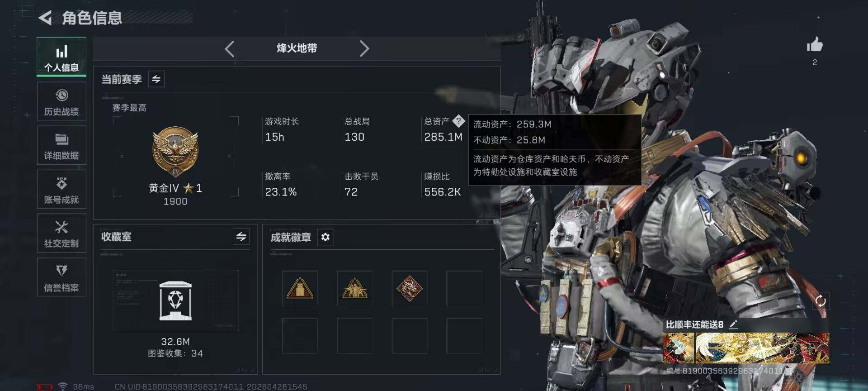The height and width of the screenshot is (391, 868).
Task: Toggle the 收藏室 swap view button
Action: click(241, 237)
